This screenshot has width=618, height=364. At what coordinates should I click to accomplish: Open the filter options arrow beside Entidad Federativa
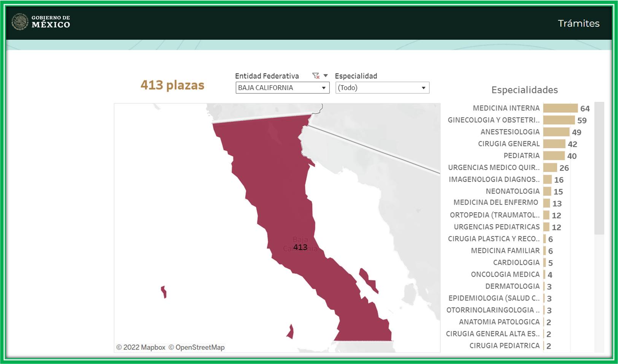(x=326, y=76)
